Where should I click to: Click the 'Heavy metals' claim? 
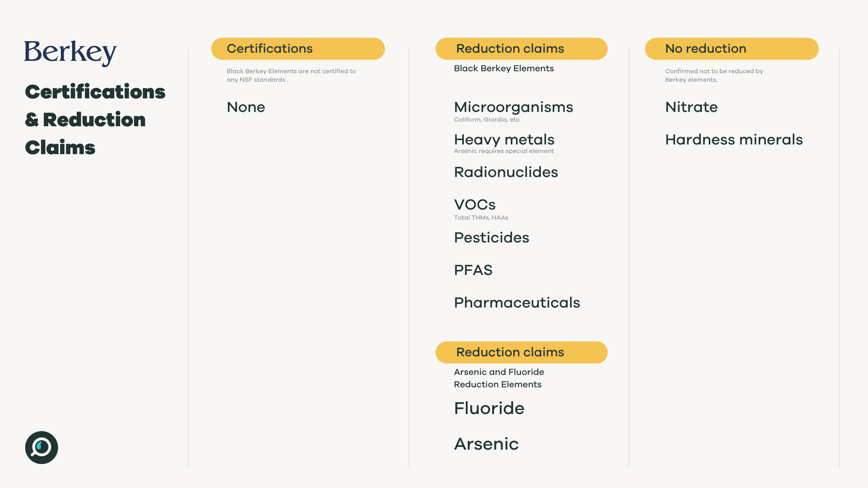(x=504, y=139)
